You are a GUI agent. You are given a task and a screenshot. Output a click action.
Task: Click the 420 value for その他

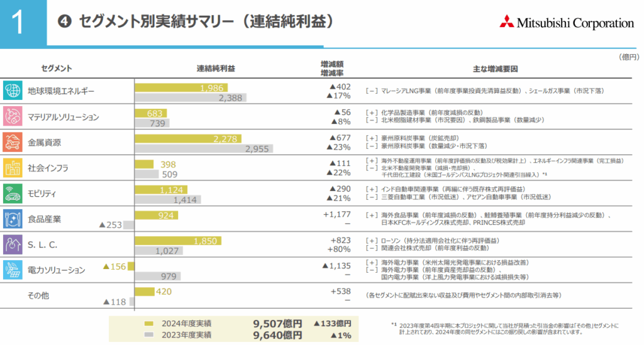pyautogui.click(x=164, y=292)
